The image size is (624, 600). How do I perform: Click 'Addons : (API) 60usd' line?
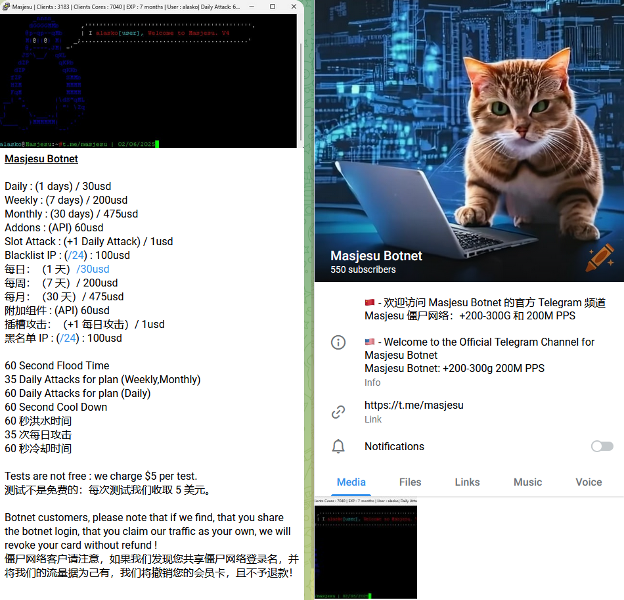point(54,228)
